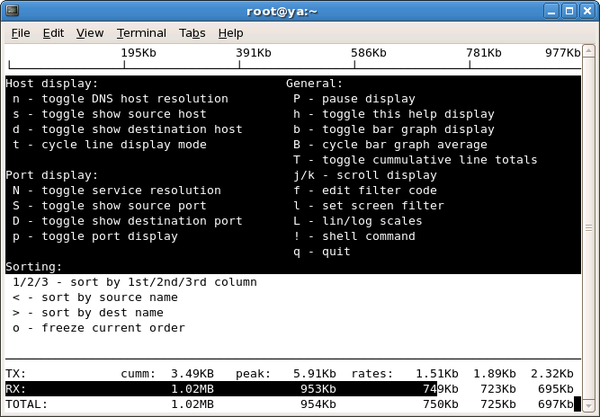Screen dimensions: 600x417
Task: Click the TX cumulative value 3.49KB
Action: pos(192,374)
